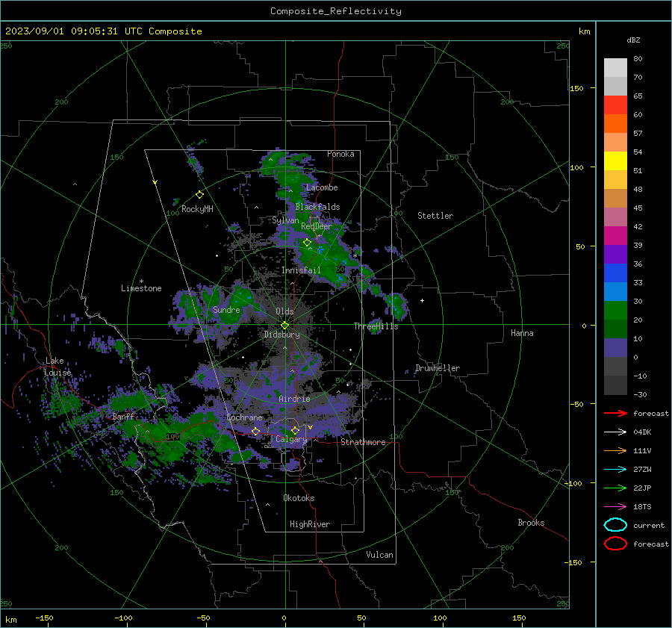
Task: Click the red forecast arrow in legend
Action: tap(615, 413)
